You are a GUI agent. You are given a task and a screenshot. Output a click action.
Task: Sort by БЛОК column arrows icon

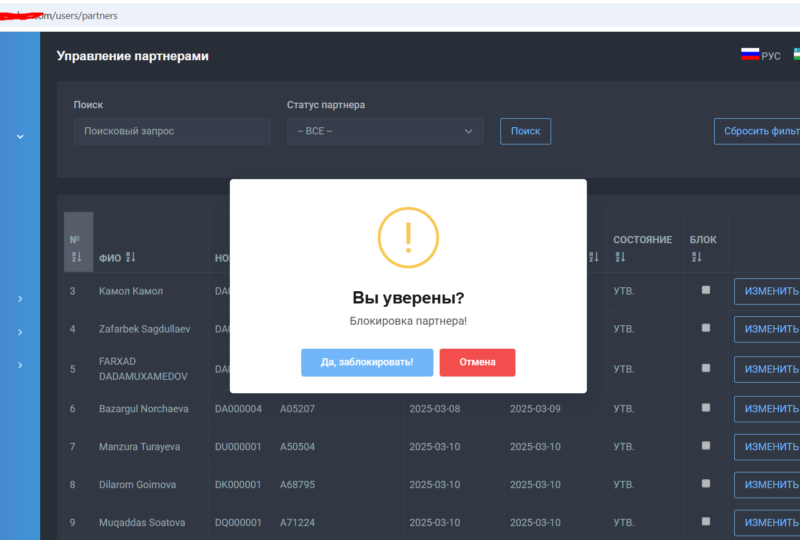coord(697,257)
